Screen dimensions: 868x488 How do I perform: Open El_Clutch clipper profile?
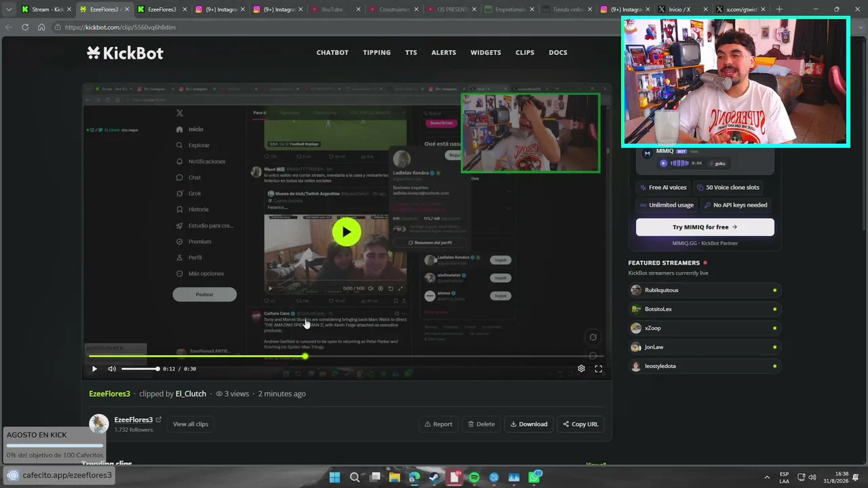click(x=191, y=394)
